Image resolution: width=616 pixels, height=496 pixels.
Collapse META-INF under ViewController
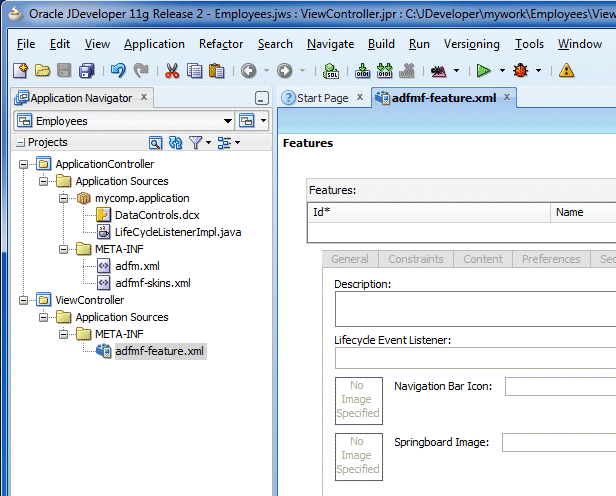[63, 334]
